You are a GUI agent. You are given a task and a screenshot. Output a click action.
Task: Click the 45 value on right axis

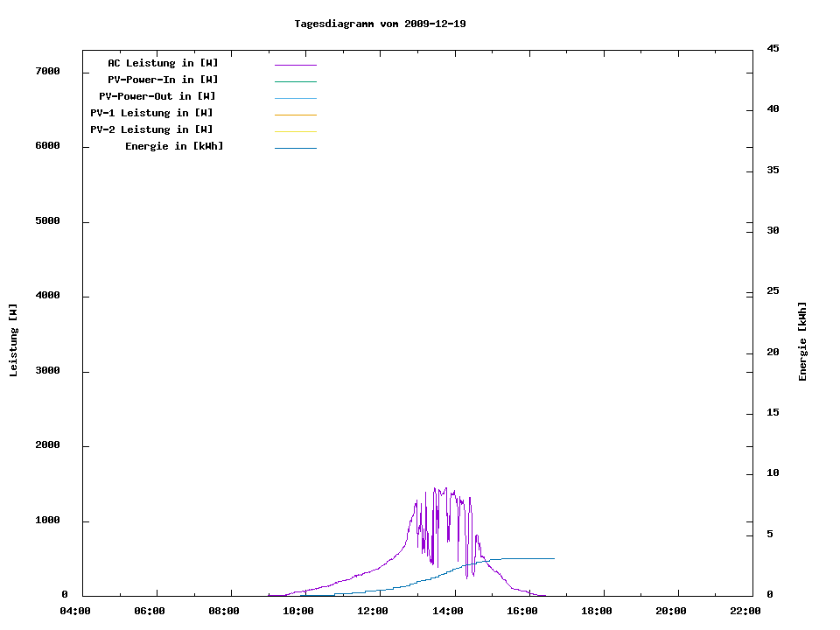[x=773, y=48]
